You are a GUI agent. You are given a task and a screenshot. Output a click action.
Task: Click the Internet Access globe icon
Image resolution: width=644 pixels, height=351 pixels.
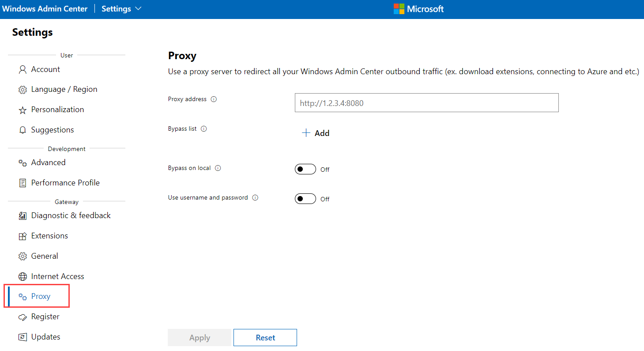pyautogui.click(x=23, y=277)
